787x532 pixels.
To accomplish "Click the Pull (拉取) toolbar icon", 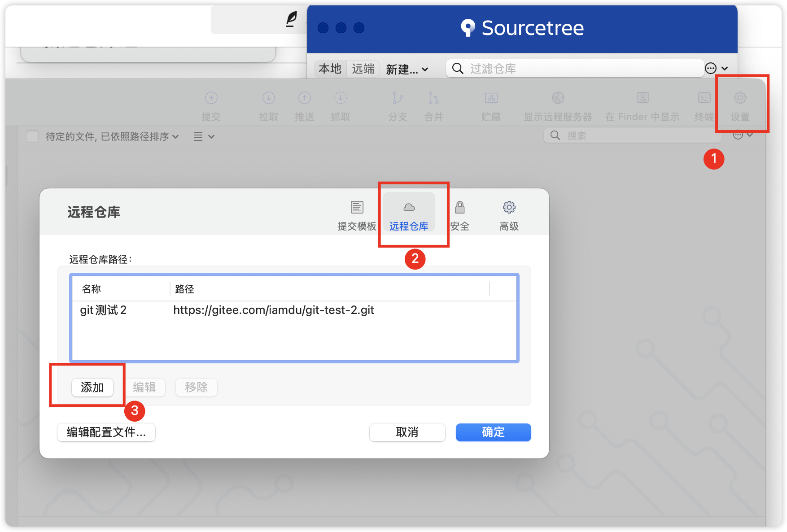I will (x=269, y=98).
